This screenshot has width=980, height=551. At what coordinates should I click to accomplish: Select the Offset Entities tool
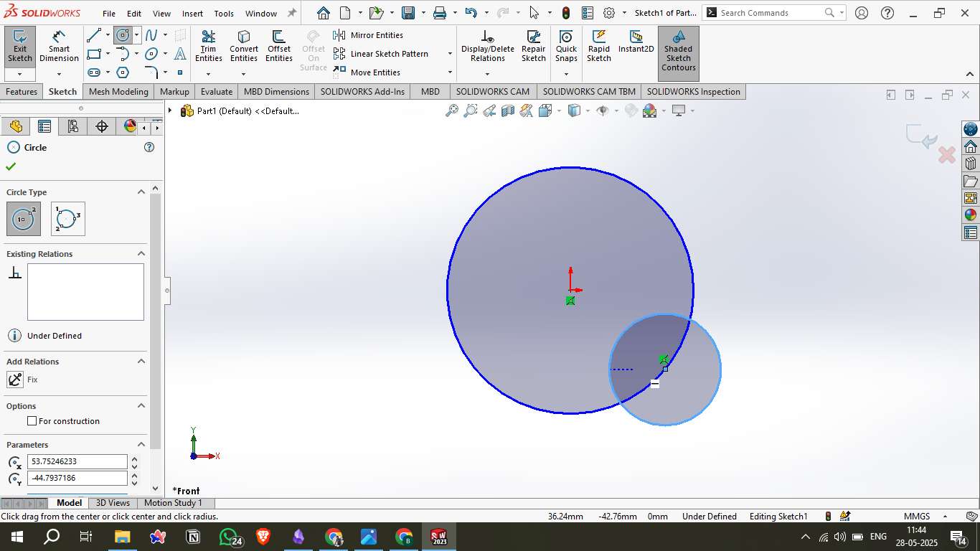[279, 47]
